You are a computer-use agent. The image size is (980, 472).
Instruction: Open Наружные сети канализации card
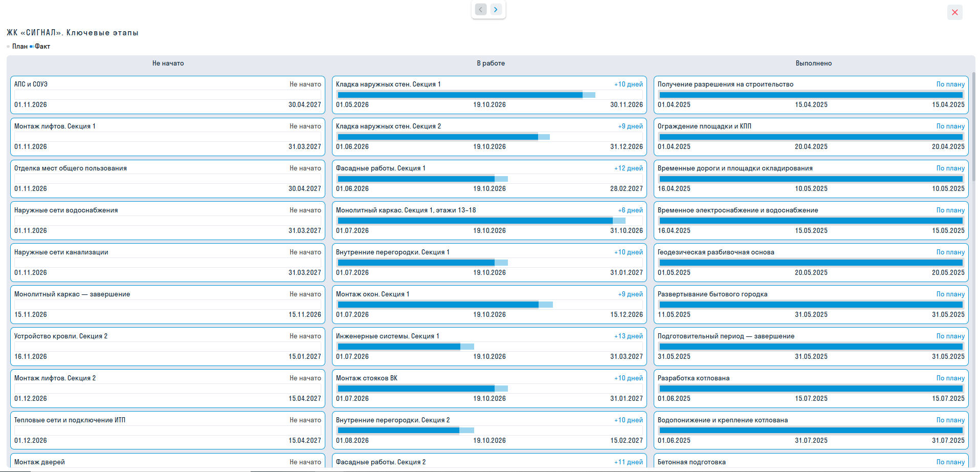point(168,263)
